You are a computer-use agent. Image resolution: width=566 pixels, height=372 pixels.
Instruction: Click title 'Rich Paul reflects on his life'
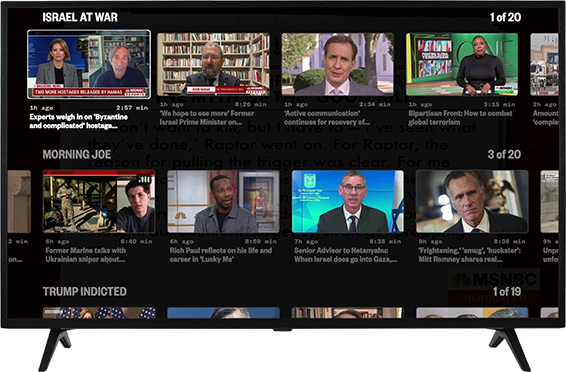pos(221,255)
